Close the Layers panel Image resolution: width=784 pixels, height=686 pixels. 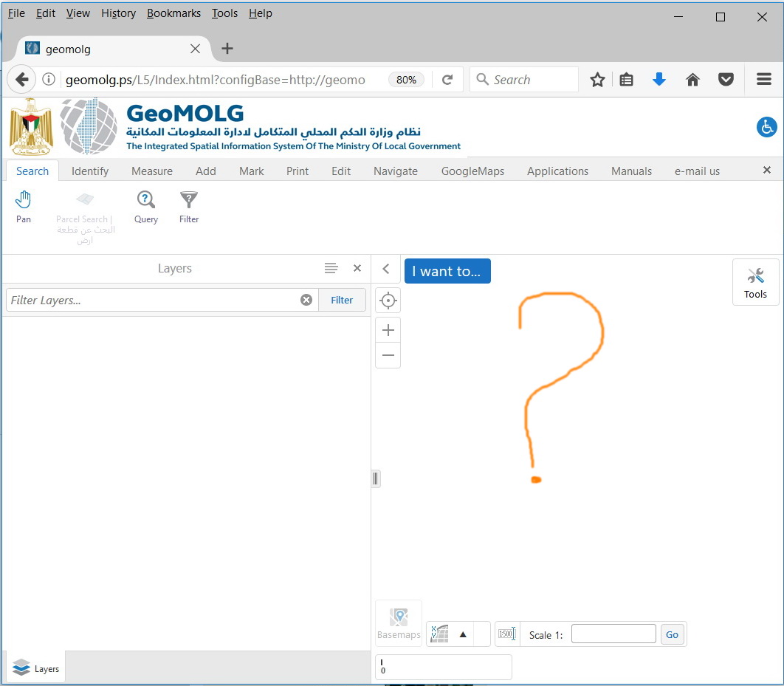(x=357, y=269)
